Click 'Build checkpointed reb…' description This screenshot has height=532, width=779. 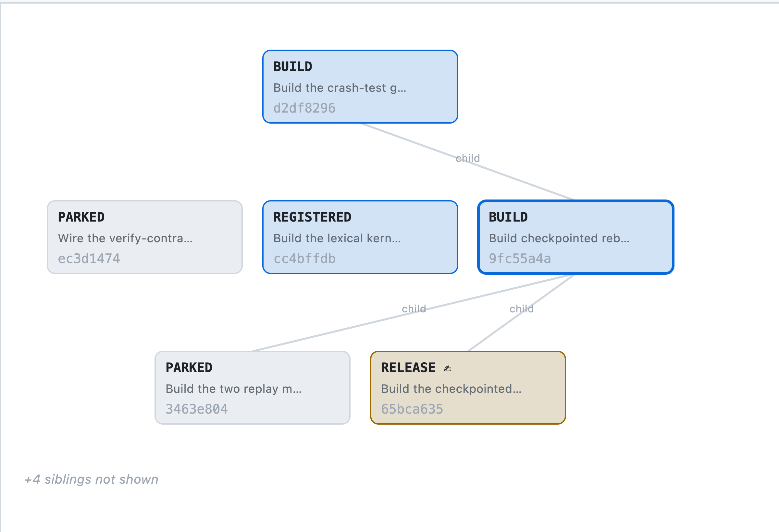(559, 238)
